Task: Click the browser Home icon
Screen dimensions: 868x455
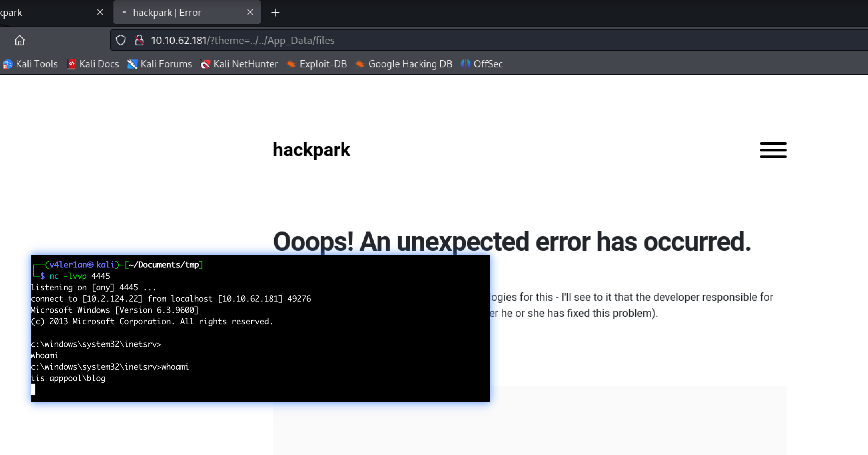Action: 20,40
